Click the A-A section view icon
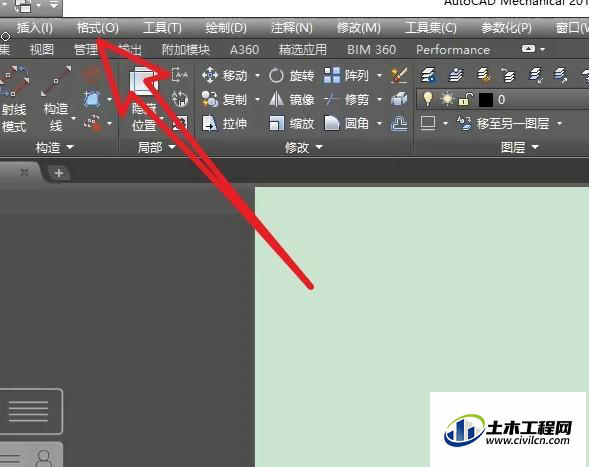This screenshot has height=467, width=589. pyautogui.click(x=180, y=75)
